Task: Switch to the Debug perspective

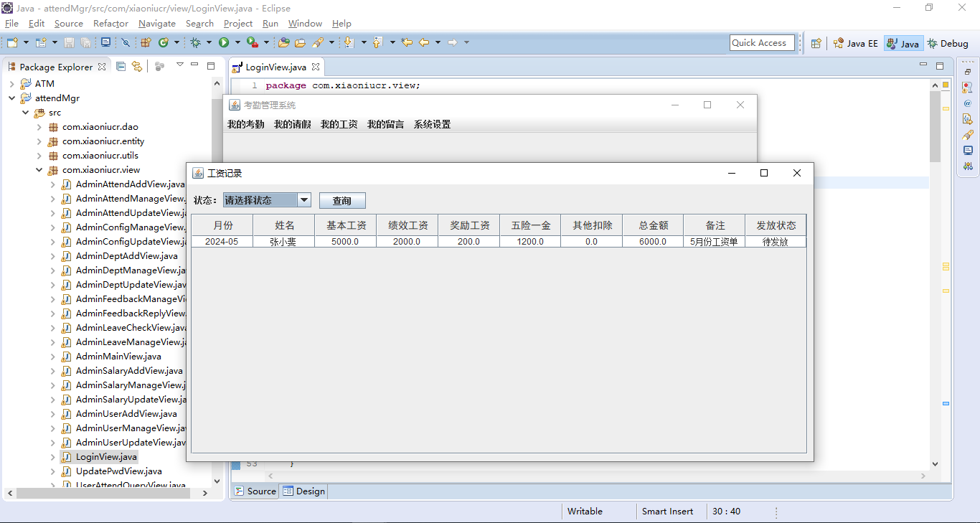Action: (948, 43)
